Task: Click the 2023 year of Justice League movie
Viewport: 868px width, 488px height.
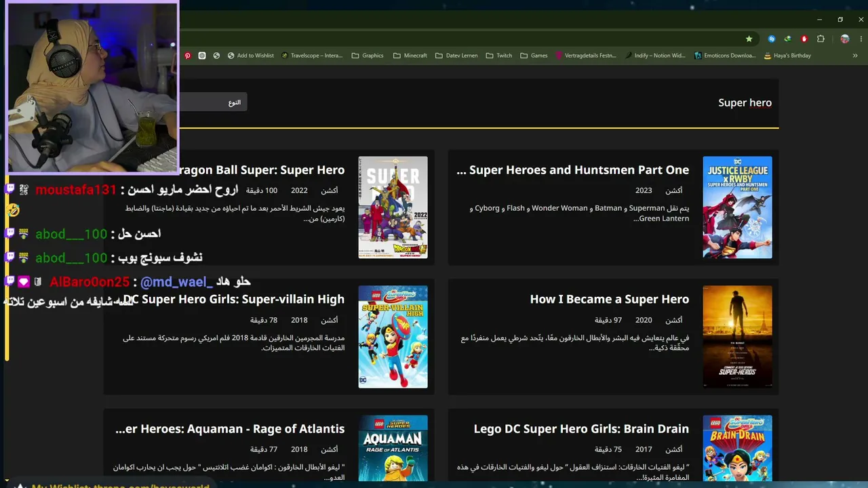Action: click(x=644, y=191)
